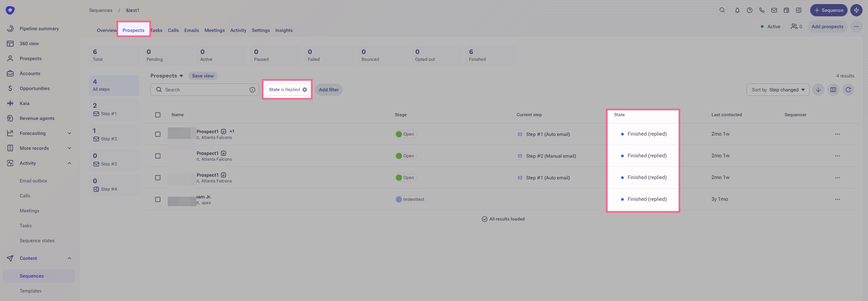Open Pipeline summary in sidebar
This screenshot has height=301, width=868.
tap(39, 29)
